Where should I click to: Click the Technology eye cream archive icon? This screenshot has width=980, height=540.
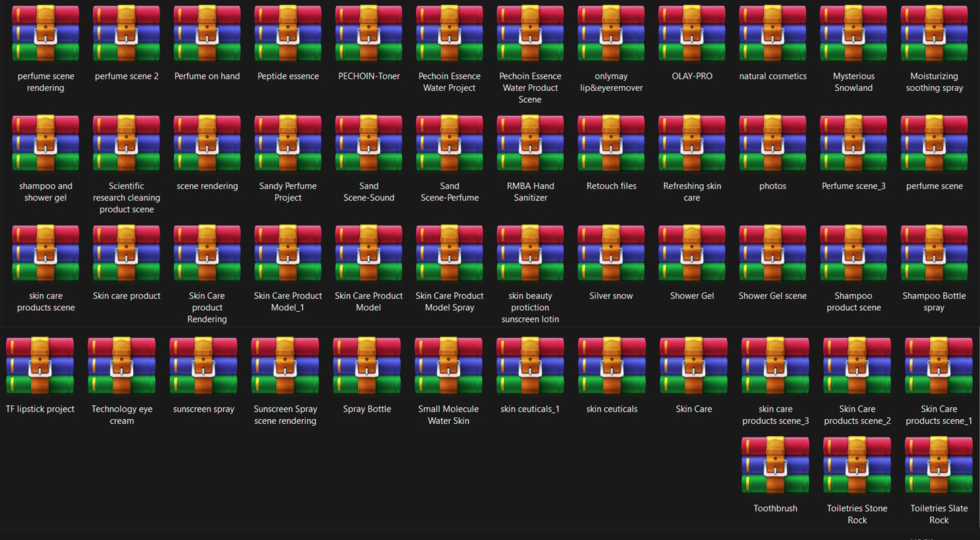point(122,366)
